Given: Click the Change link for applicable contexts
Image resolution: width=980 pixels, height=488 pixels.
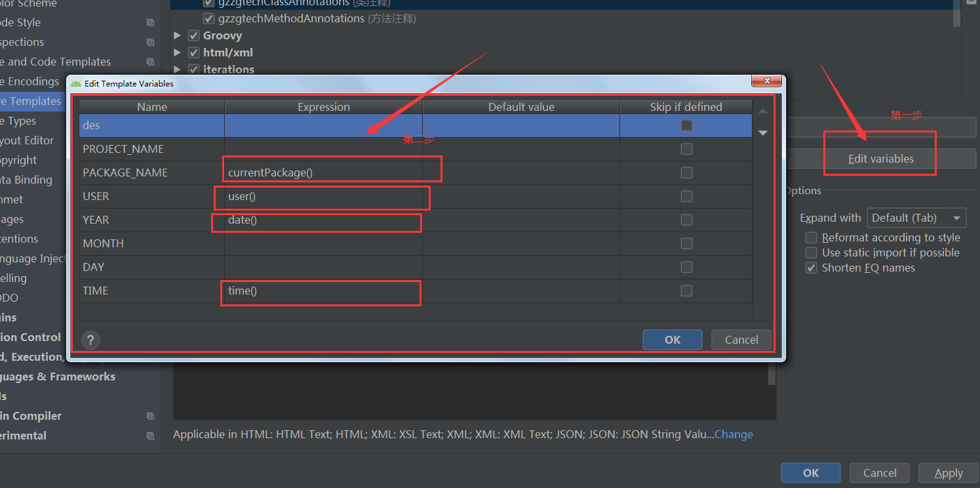Looking at the screenshot, I should click(x=734, y=434).
